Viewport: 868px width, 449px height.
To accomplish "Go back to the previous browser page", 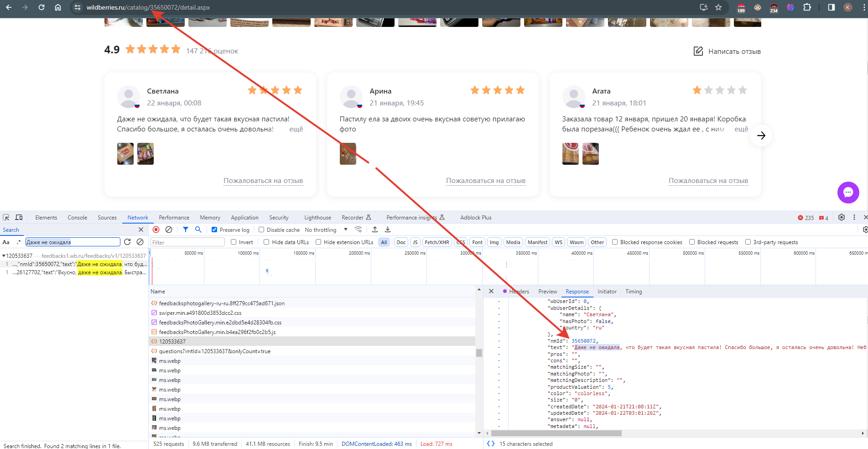I will (9, 7).
